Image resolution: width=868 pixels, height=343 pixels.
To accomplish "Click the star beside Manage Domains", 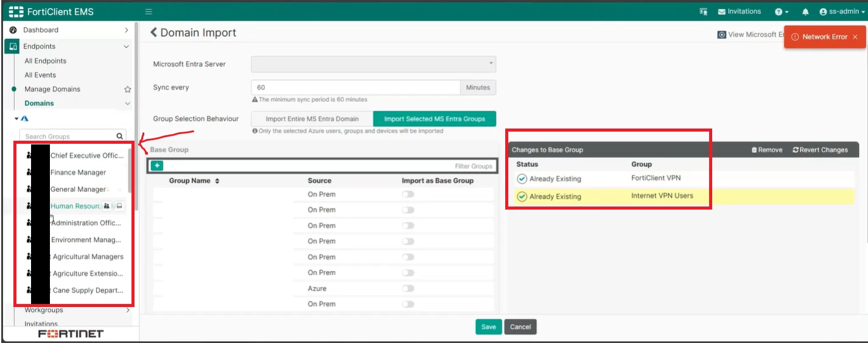I will pyautogui.click(x=127, y=89).
